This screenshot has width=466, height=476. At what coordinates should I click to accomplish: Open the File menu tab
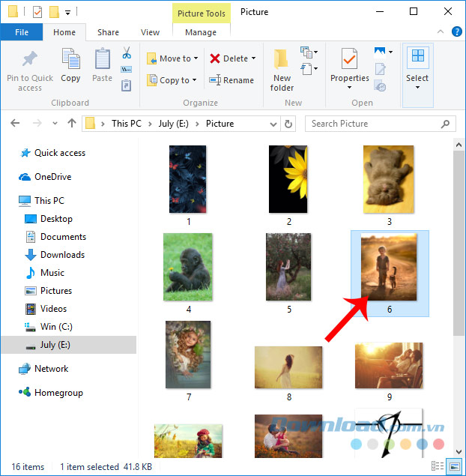[22, 32]
